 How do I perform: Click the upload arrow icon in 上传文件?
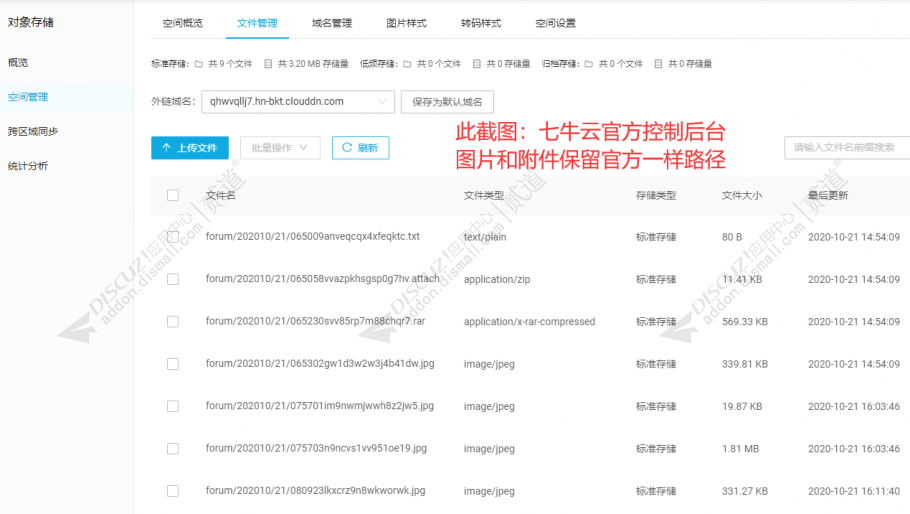166,147
